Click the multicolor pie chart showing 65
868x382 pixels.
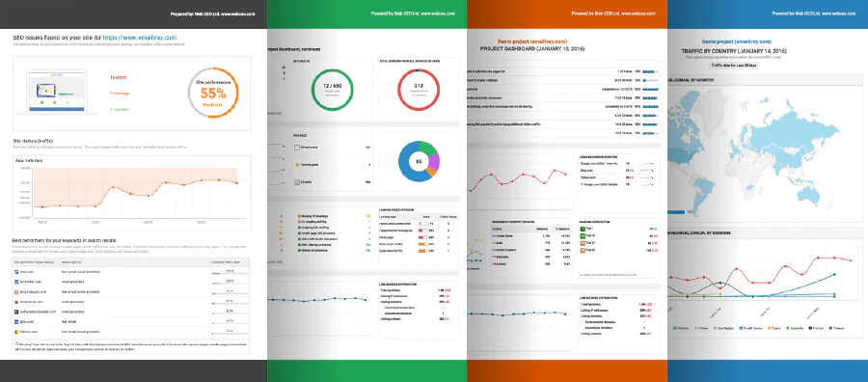[x=419, y=161]
